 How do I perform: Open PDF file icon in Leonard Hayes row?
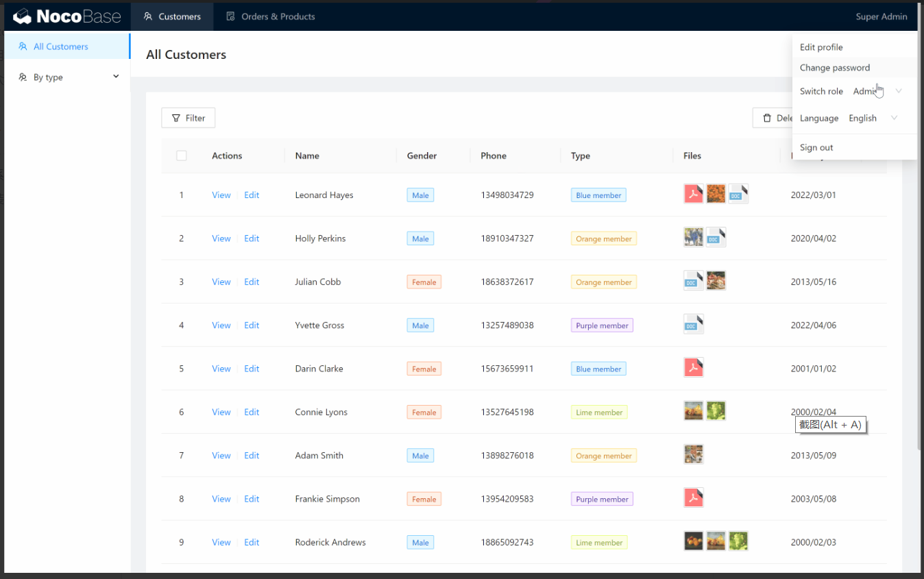pos(694,194)
